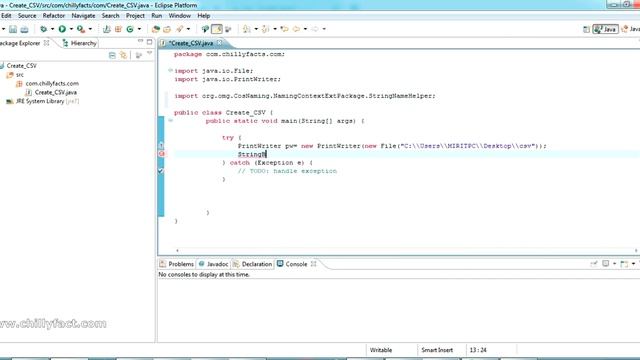The height and width of the screenshot is (360, 640).
Task: Switch to the Declaration tab
Action: coord(252,264)
